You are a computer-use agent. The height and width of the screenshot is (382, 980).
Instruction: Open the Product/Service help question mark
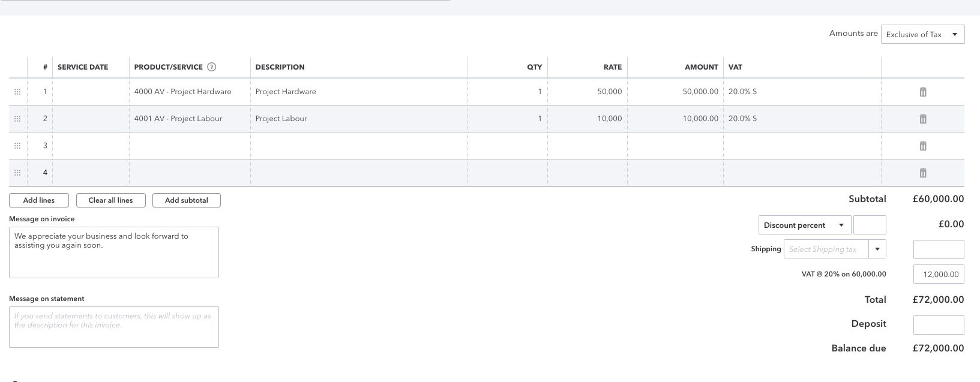click(x=211, y=67)
